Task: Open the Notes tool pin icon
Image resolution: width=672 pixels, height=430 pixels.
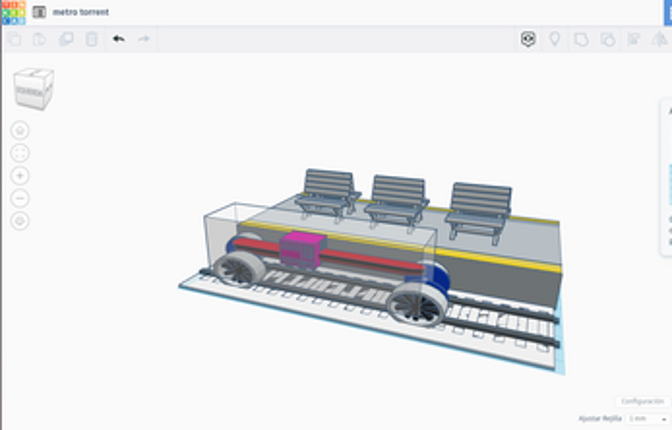Action: (x=555, y=39)
